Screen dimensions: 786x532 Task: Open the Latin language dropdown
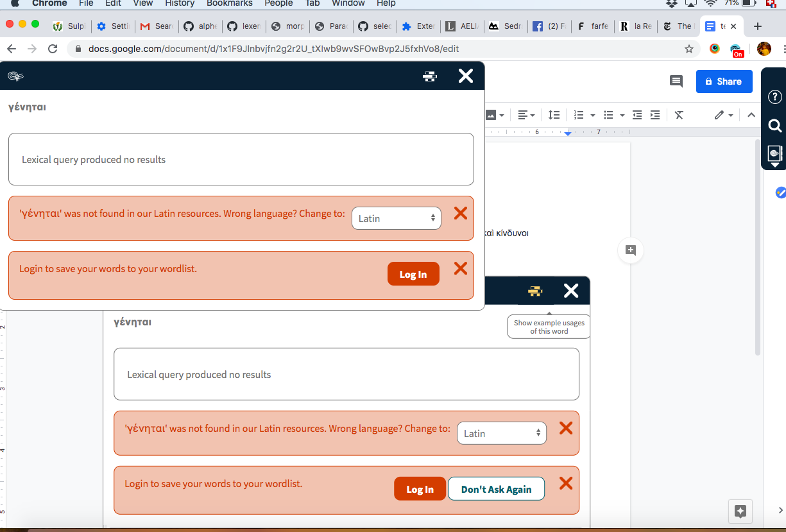coord(396,218)
